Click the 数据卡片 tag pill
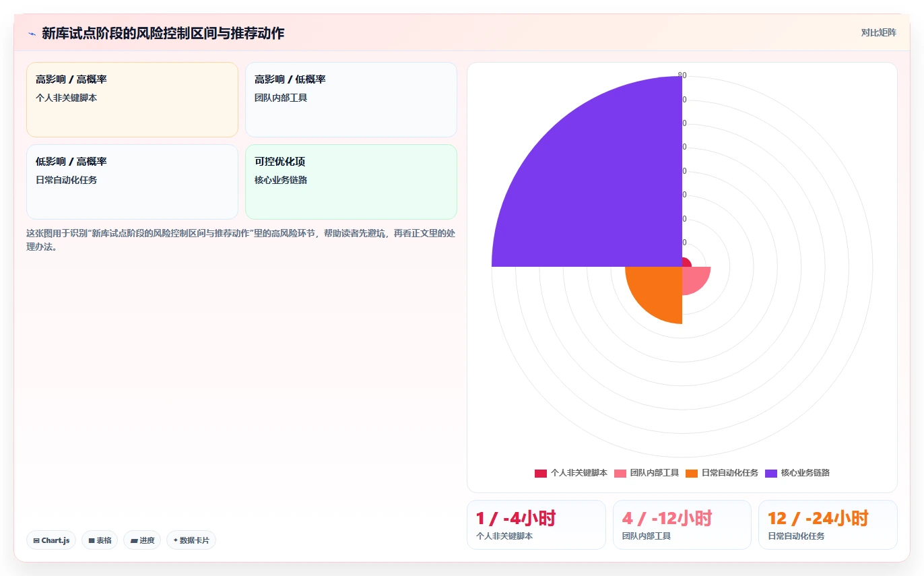This screenshot has height=576, width=924. point(191,540)
